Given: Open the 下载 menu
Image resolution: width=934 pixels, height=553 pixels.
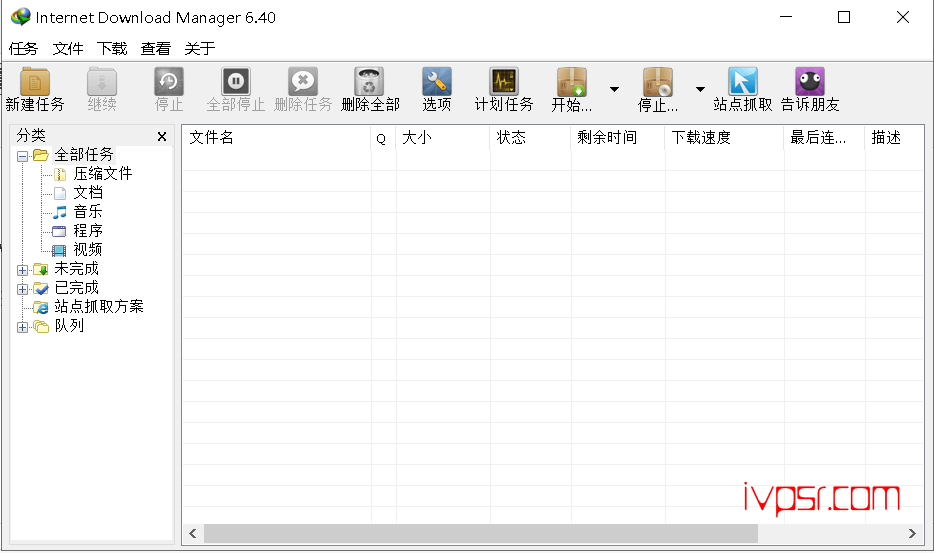Looking at the screenshot, I should coord(111,48).
